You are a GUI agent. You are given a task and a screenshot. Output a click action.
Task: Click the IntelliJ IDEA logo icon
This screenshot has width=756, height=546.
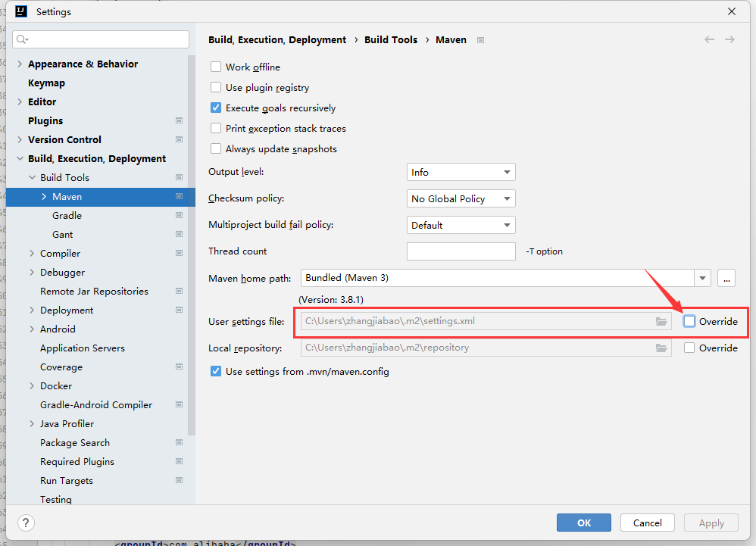[x=21, y=11]
